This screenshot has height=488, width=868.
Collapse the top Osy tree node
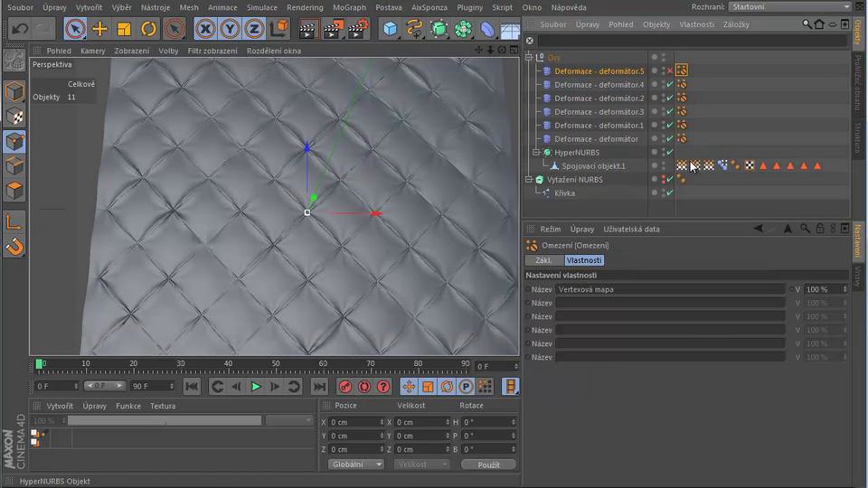coord(529,57)
